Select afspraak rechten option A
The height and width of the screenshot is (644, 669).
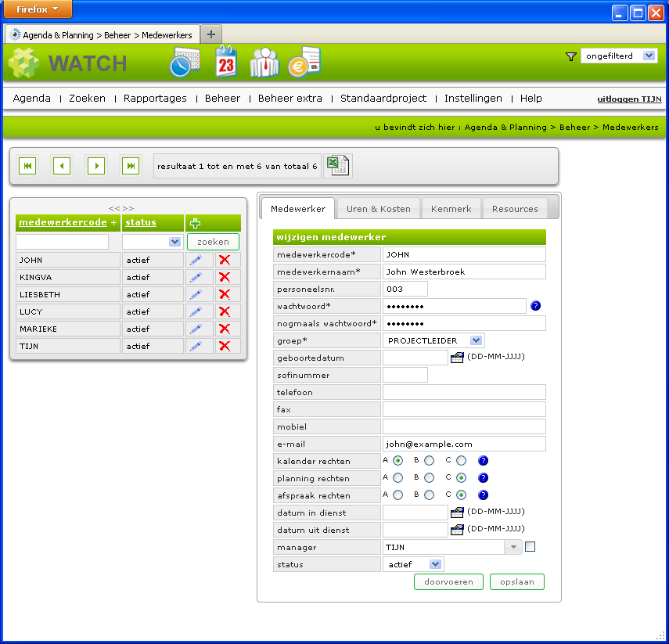coord(397,495)
